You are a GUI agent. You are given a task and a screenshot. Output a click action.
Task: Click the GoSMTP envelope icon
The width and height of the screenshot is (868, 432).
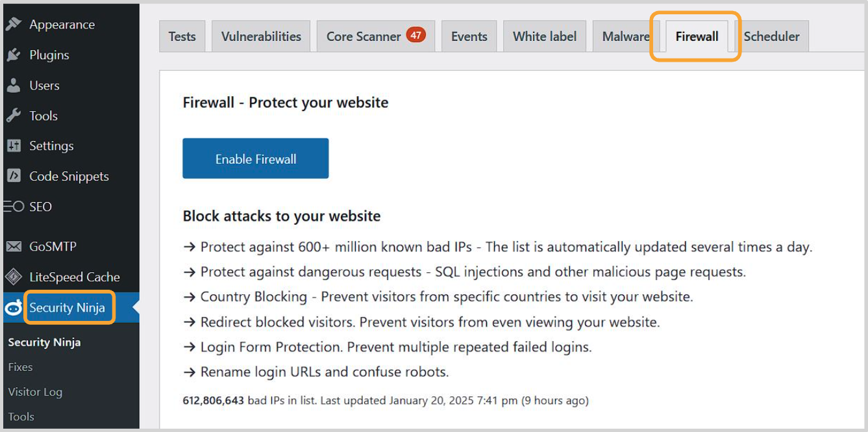click(13, 247)
